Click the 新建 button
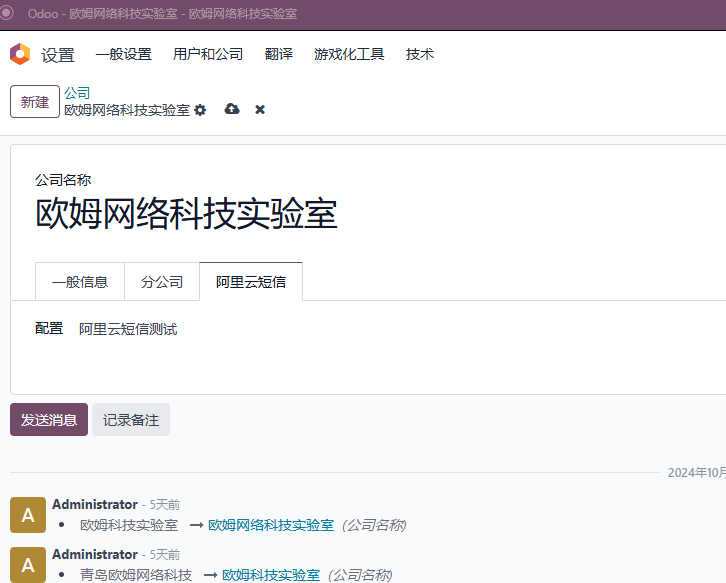726x583 pixels. pos(35,101)
